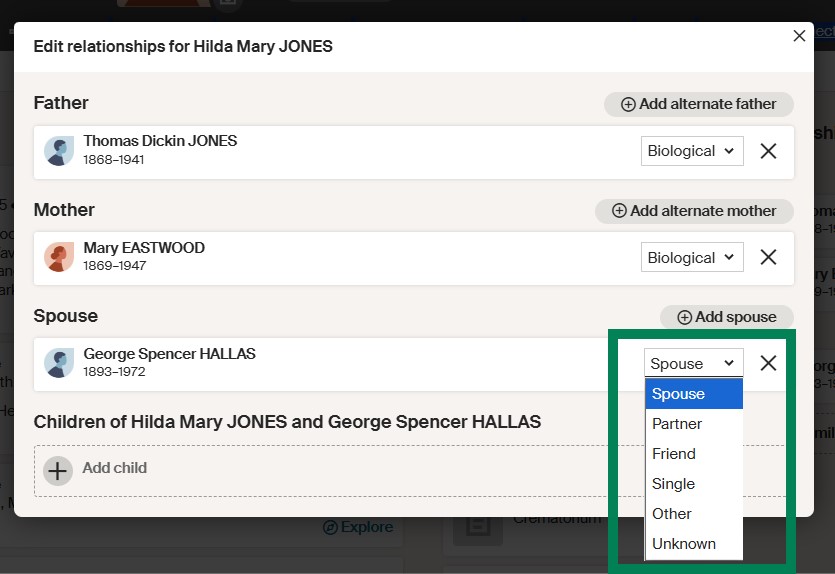The image size is (835, 574).
Task: Click Mary EASTWOOD avatar icon
Action: click(59, 258)
